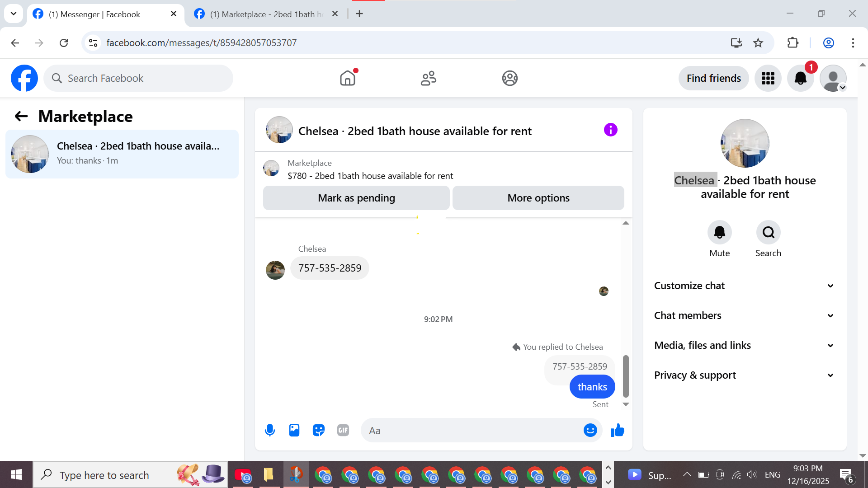This screenshot has height=488, width=868.
Task: Open the Facebook apps grid menu
Action: coord(768,78)
